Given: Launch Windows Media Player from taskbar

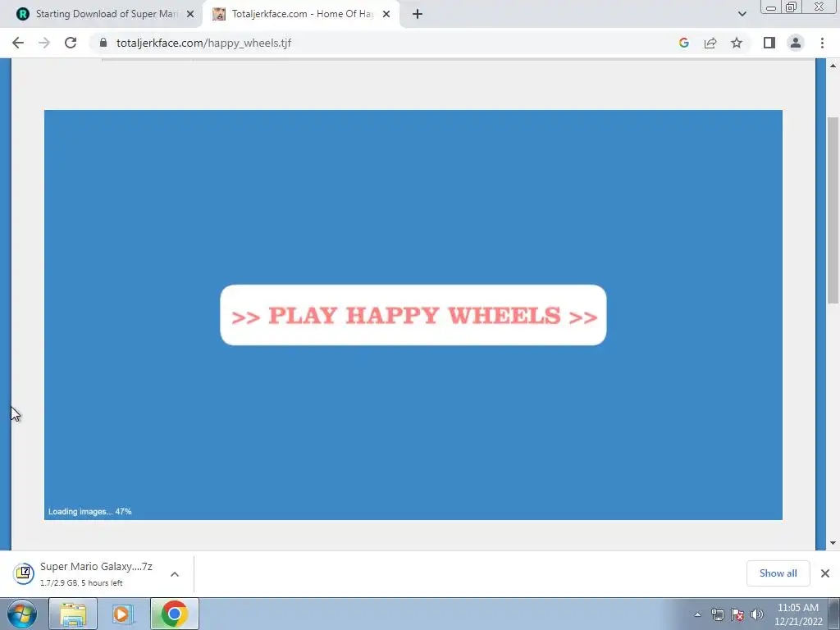Looking at the screenshot, I should 123,614.
